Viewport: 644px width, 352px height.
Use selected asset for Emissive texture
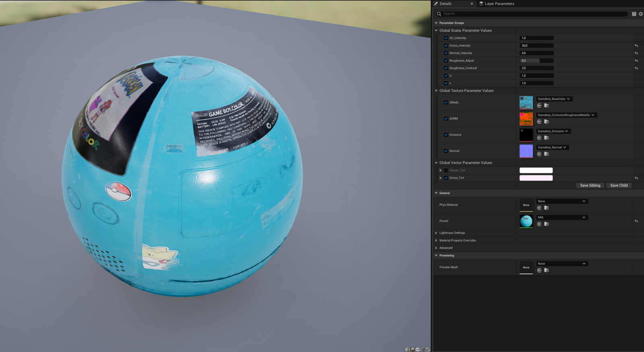[x=539, y=138]
